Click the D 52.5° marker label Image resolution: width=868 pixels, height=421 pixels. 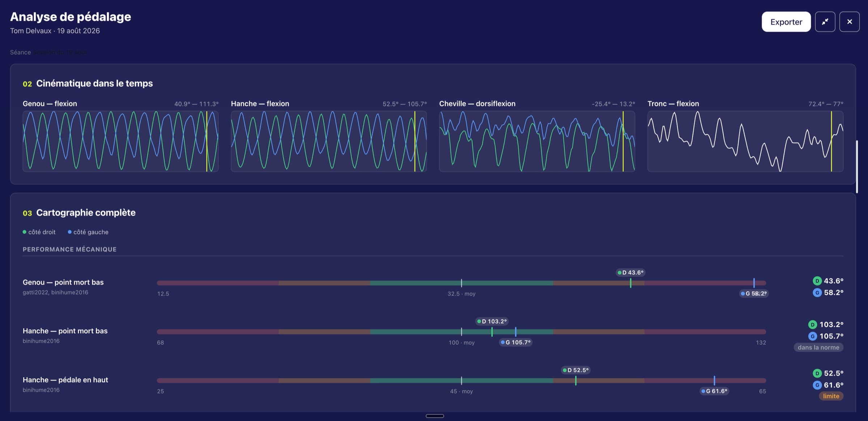576,370
